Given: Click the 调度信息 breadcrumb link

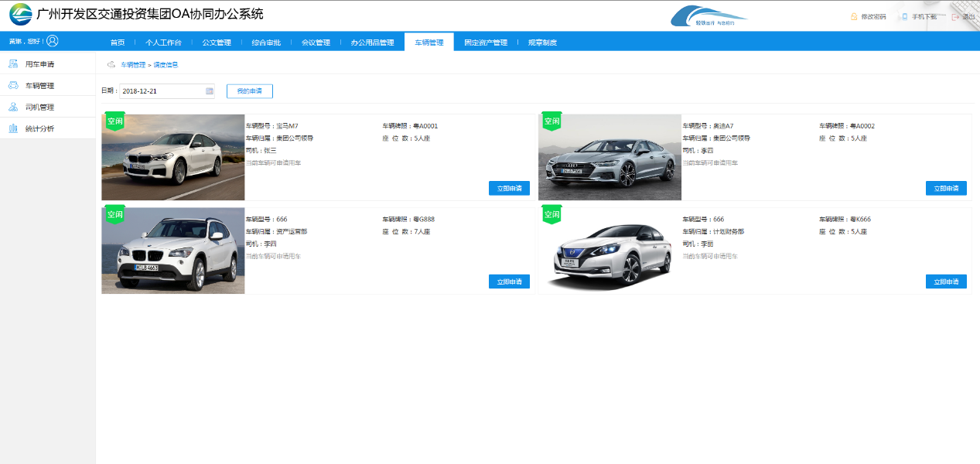Looking at the screenshot, I should tap(166, 65).
